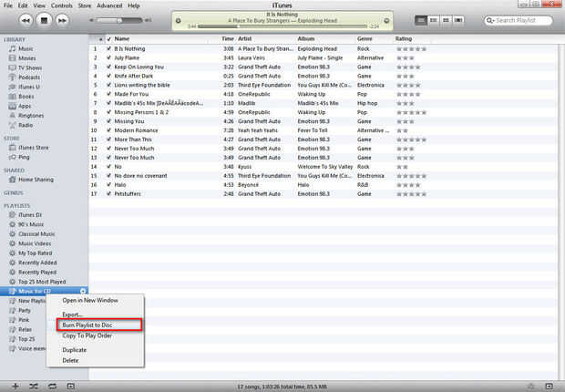Switch to album list view icon
Viewport: 565px width, 392px height.
[x=433, y=20]
